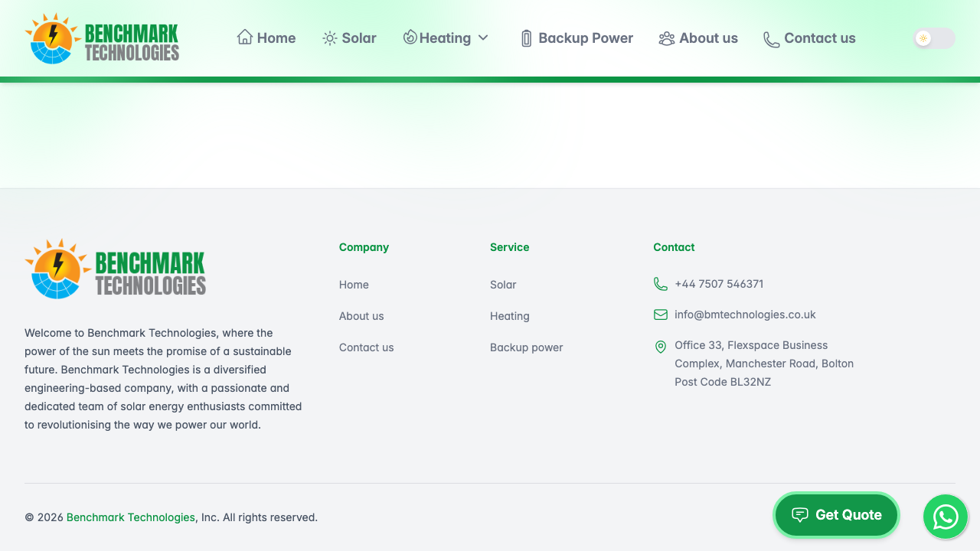Select Backup power in the footer Service list
The image size is (980, 551).
click(x=526, y=347)
